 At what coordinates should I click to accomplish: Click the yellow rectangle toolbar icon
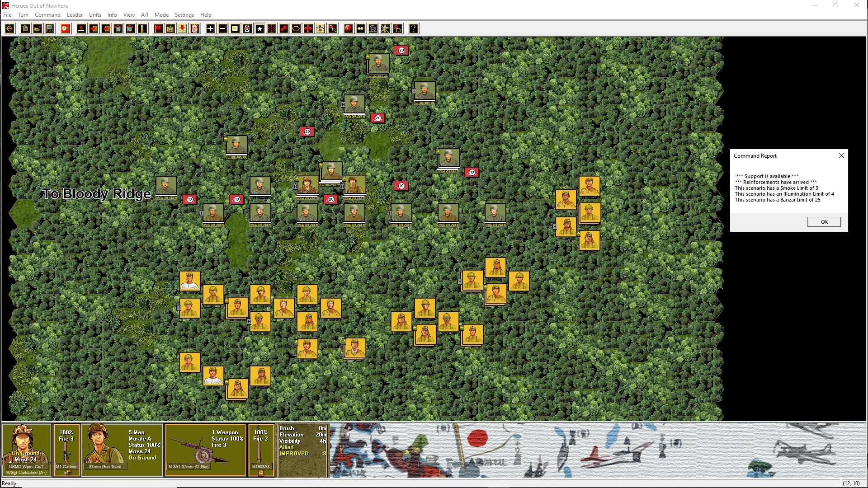tap(235, 29)
